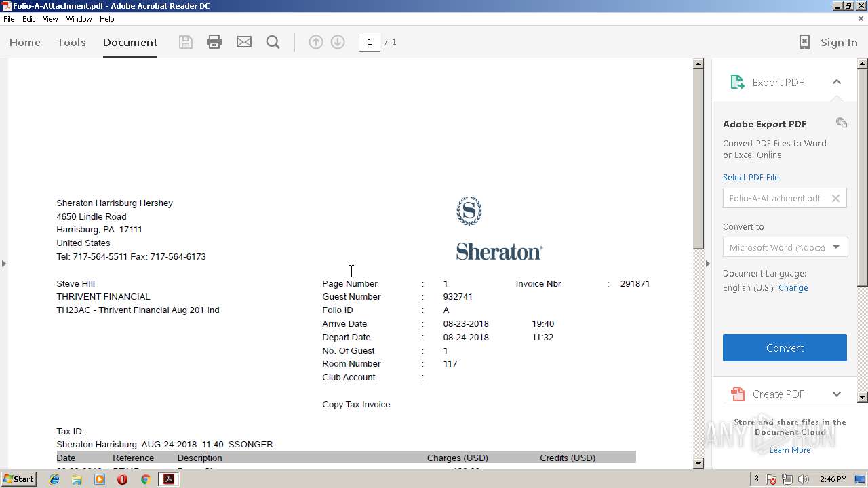Open the Window menu
868x488 pixels.
(79, 19)
